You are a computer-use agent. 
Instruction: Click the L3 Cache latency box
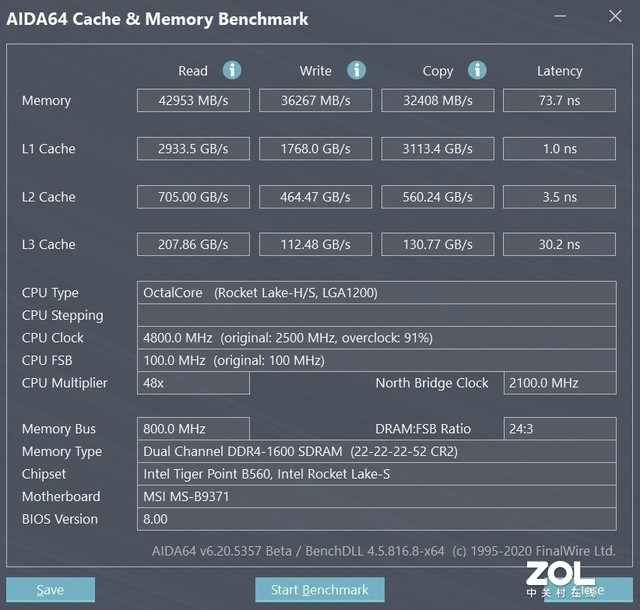click(559, 245)
